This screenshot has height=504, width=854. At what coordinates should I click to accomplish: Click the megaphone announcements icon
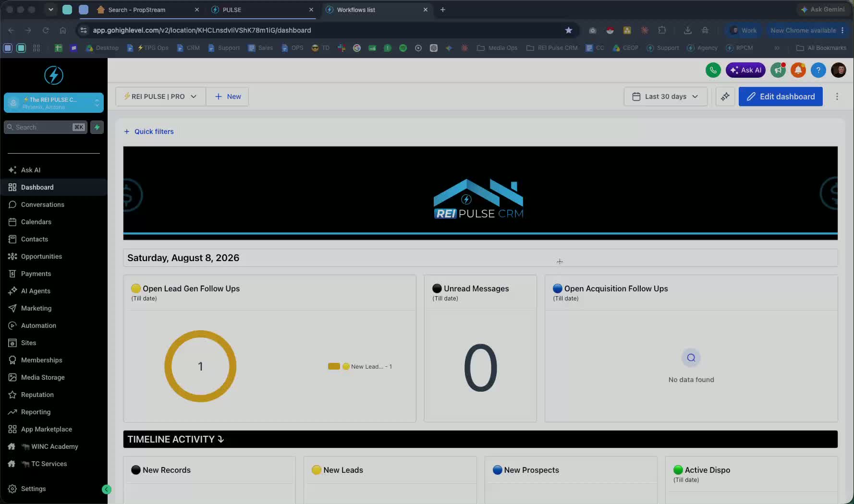point(778,70)
